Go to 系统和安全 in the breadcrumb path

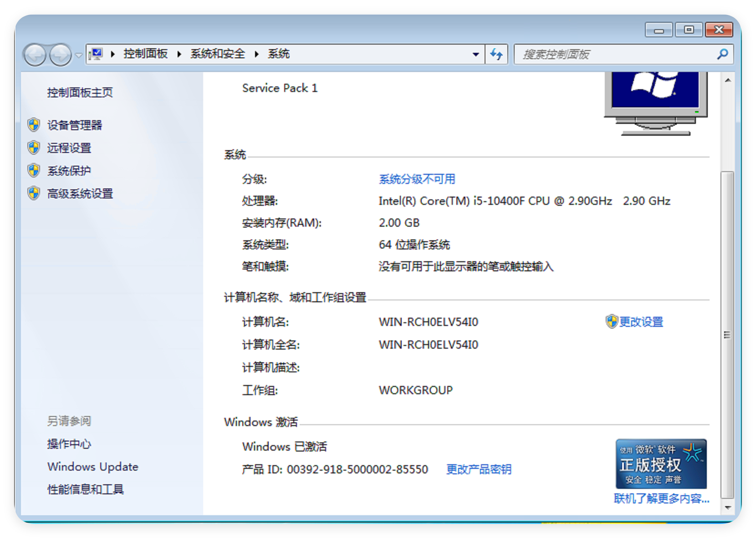217,54
